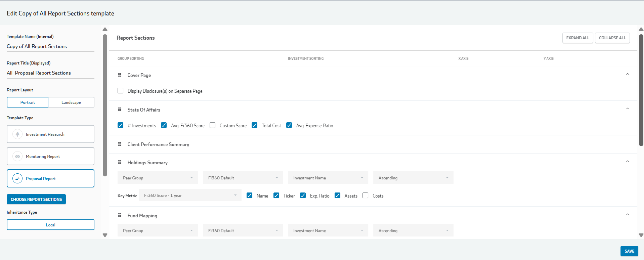Click the Cover Page section title

(x=139, y=75)
